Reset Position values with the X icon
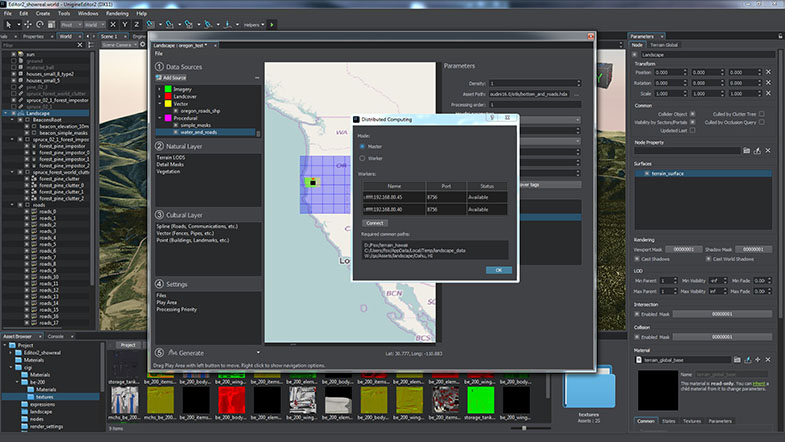785x442 pixels. point(768,72)
